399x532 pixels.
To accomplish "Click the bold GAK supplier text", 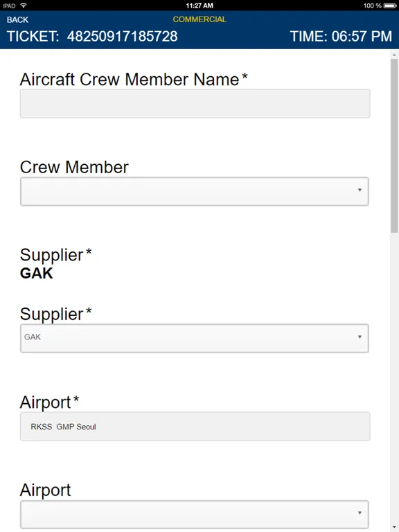I will [x=37, y=274].
